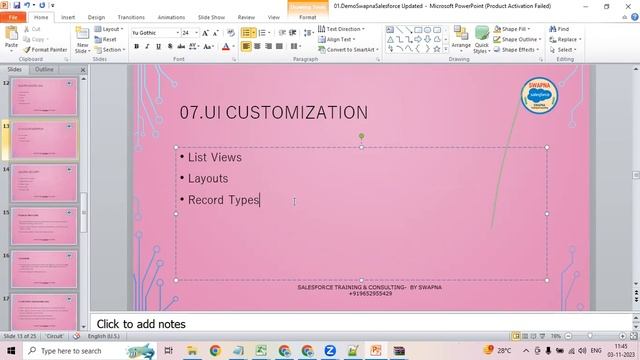Select slide 14 thumbnail
The height and width of the screenshot is (360, 640).
pyautogui.click(x=44, y=183)
